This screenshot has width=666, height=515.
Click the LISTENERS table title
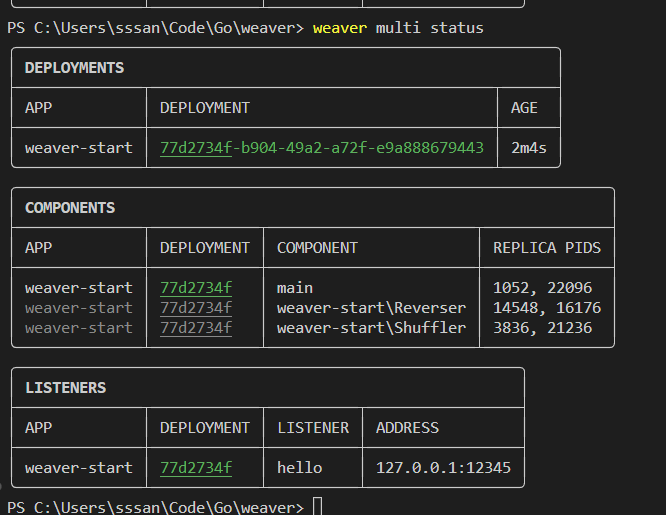pos(65,387)
